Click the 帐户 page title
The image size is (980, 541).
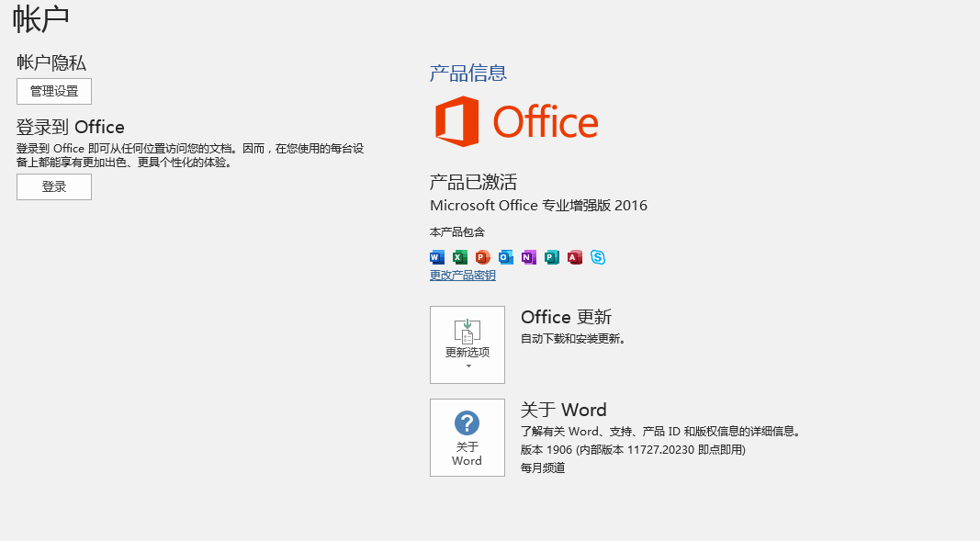[x=40, y=18]
